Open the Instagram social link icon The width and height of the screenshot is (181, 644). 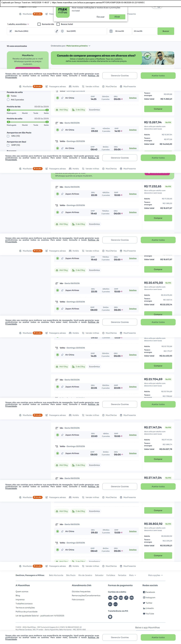pyautogui.click(x=144, y=598)
